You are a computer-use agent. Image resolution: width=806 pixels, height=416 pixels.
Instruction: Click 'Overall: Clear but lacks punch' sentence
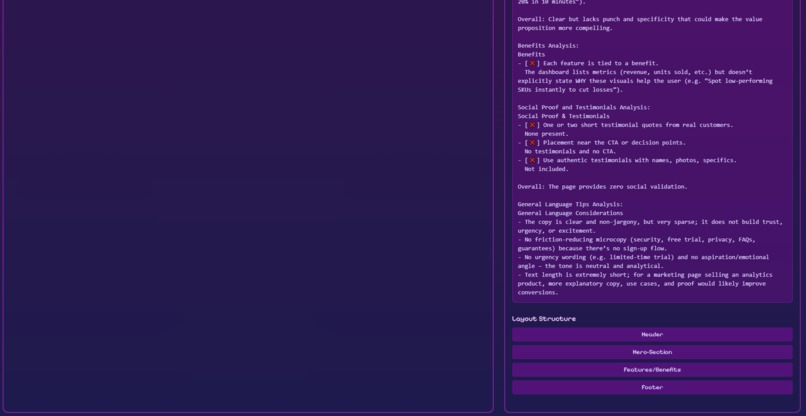(640, 24)
